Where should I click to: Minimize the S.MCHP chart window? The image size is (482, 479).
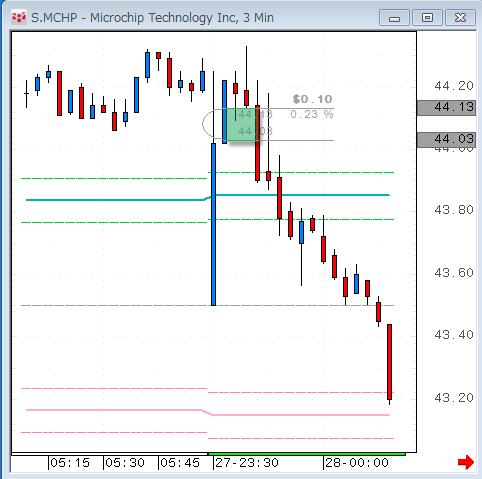coord(394,18)
